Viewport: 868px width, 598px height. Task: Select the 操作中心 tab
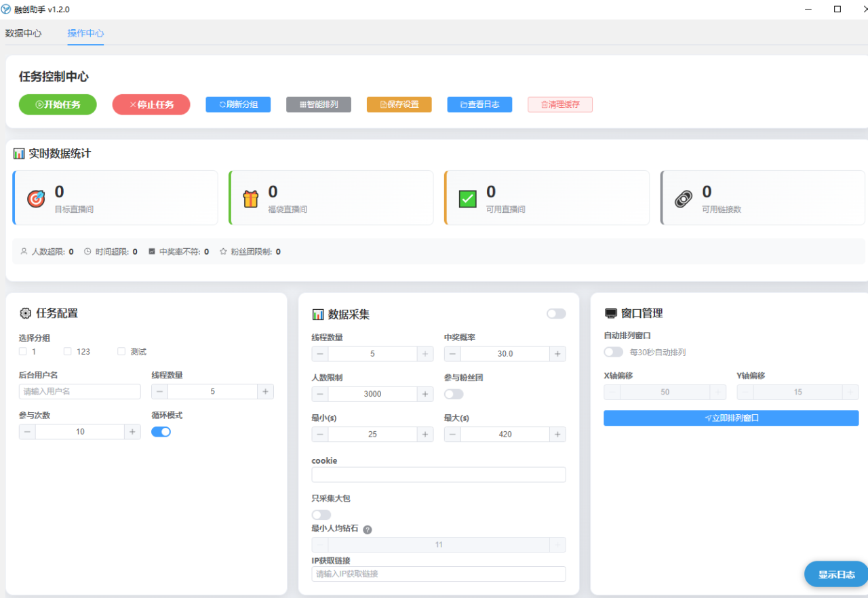pos(85,33)
